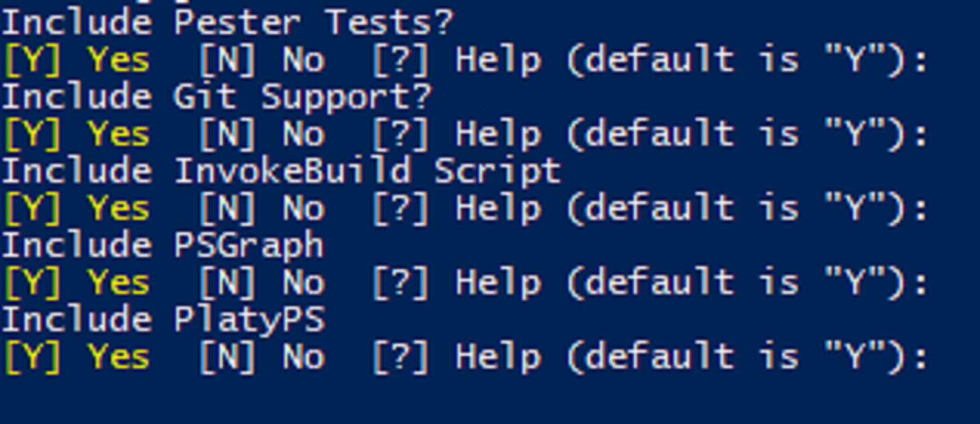This screenshot has height=424, width=980.
Task: Click [N] No under Include Pester Tests
Action: pos(262,60)
